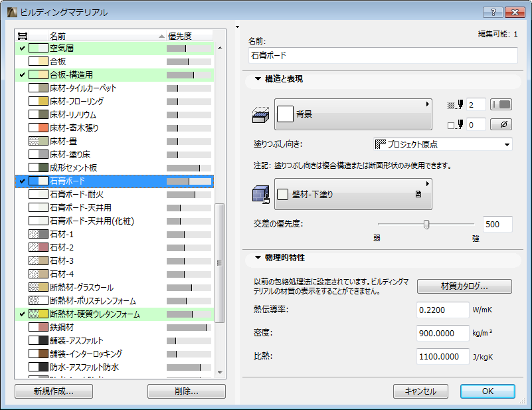
Task: Toggle the foreground pen color button
Action: pyautogui.click(x=501, y=104)
